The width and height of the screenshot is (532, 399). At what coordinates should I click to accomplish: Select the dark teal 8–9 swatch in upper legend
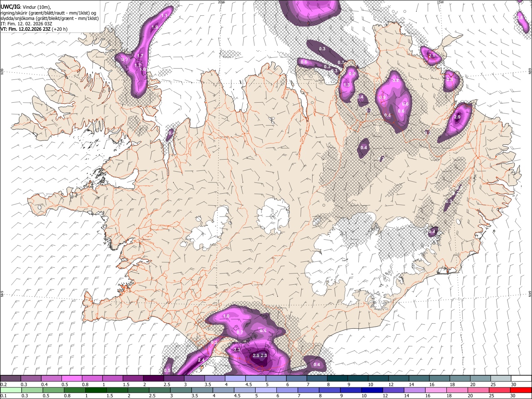coord(337,379)
